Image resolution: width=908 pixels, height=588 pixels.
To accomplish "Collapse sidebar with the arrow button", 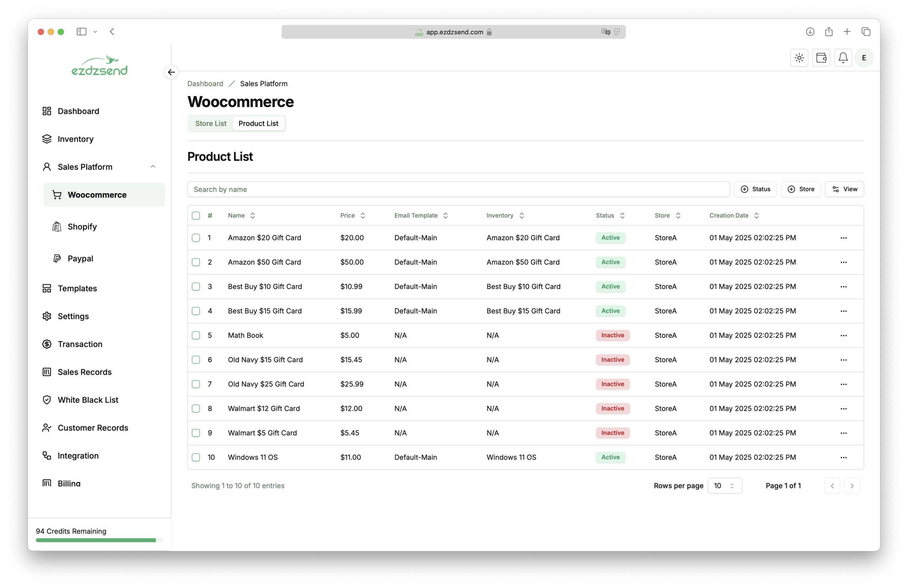I will 171,72.
